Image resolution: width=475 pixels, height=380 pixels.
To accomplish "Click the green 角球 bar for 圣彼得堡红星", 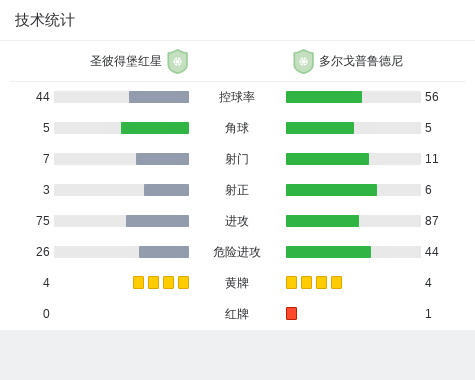I will 155,128.
